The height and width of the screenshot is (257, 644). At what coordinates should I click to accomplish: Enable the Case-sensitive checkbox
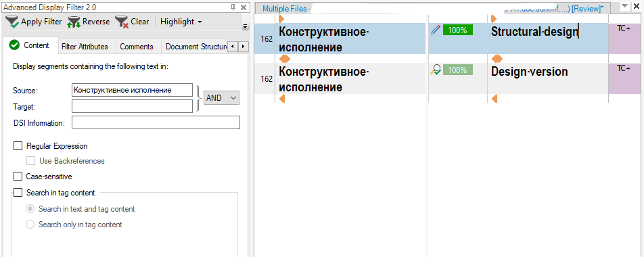coord(18,177)
